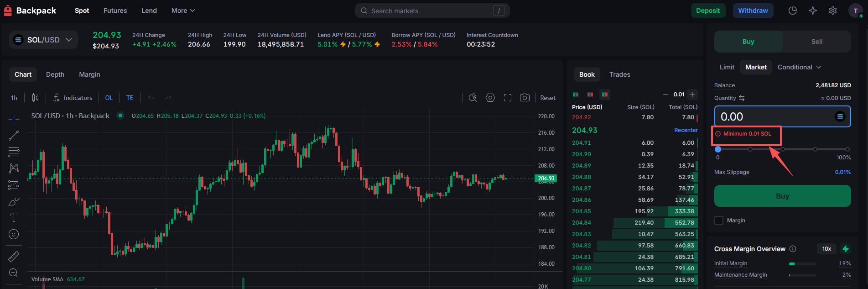Switch to the Trades tab
The image size is (868, 289).
[x=619, y=74]
